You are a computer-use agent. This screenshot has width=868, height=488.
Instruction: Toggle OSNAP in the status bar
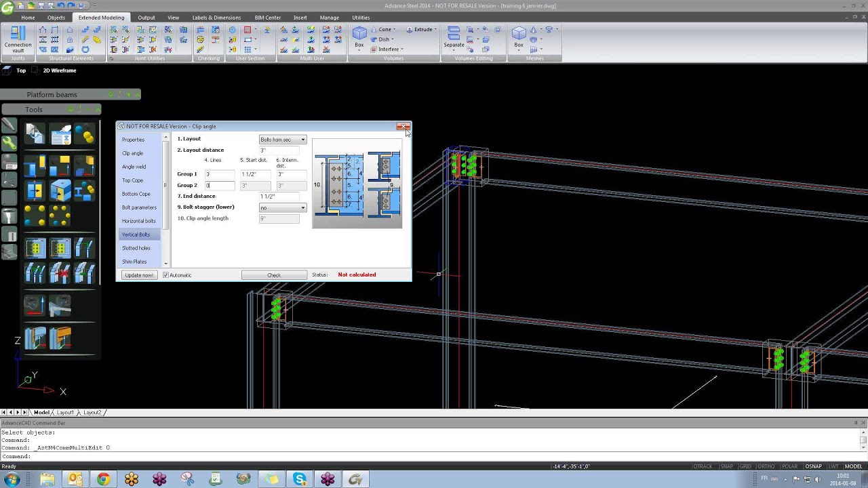point(813,466)
